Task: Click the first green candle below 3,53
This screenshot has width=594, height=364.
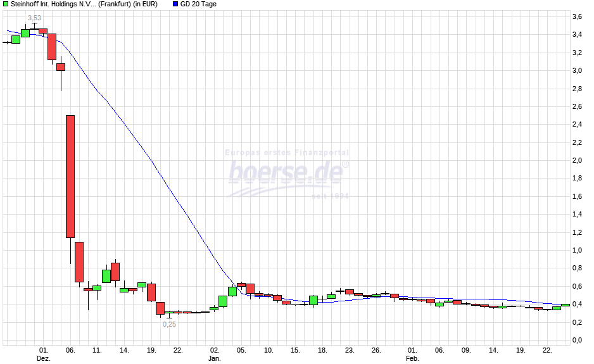Action: point(25,33)
